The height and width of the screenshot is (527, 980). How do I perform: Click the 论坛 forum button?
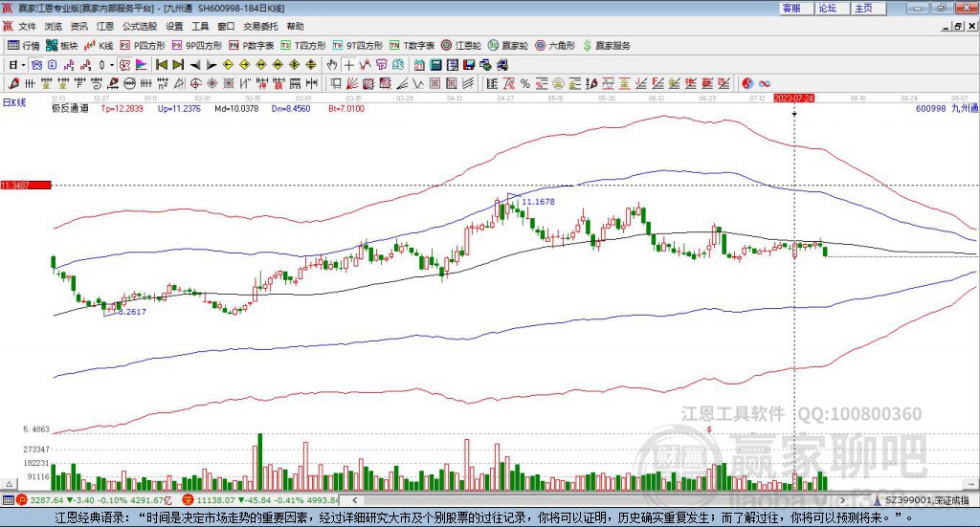[x=827, y=8]
